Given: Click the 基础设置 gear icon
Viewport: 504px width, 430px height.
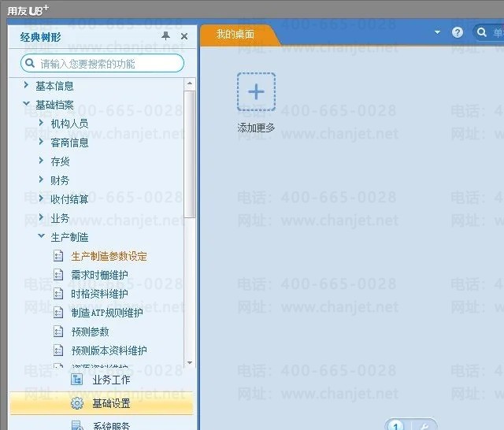Looking at the screenshot, I should 77,403.
